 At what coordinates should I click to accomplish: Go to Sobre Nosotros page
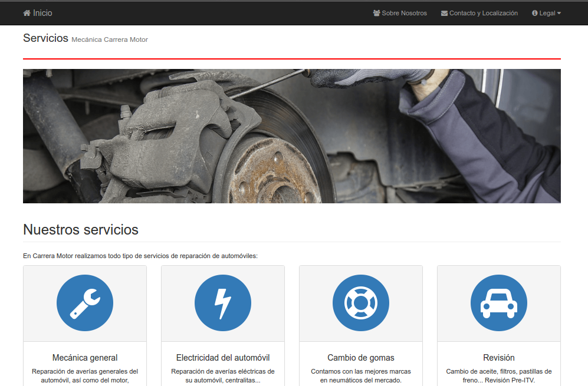(400, 13)
